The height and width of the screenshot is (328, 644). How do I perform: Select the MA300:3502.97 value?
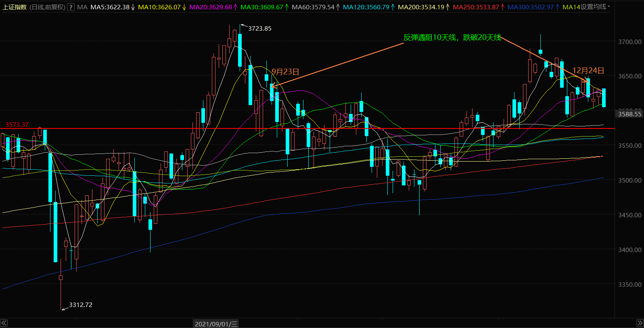(531, 7)
